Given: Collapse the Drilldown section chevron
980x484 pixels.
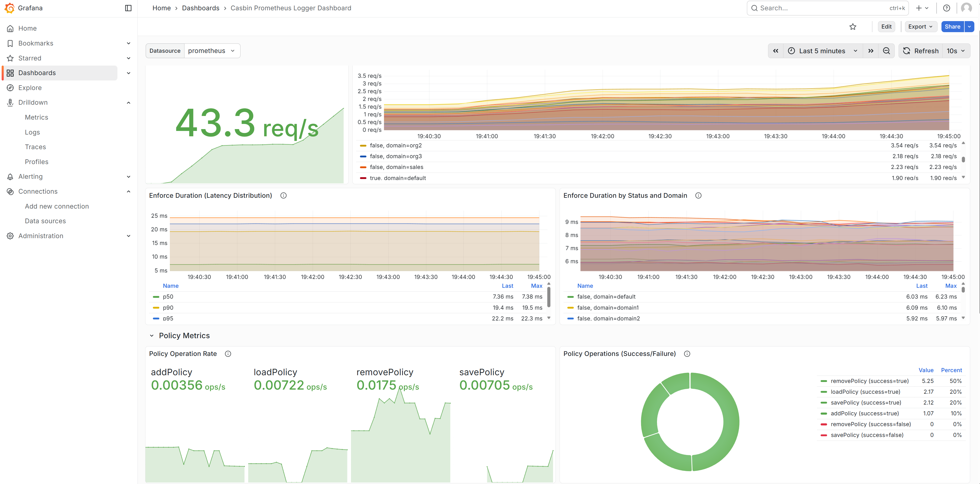Looking at the screenshot, I should coord(128,103).
